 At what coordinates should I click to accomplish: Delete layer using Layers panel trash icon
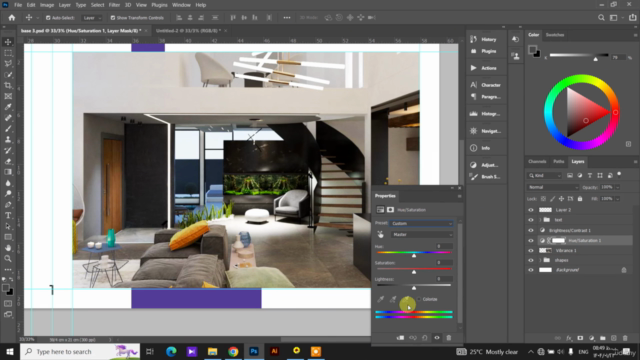coord(625,338)
